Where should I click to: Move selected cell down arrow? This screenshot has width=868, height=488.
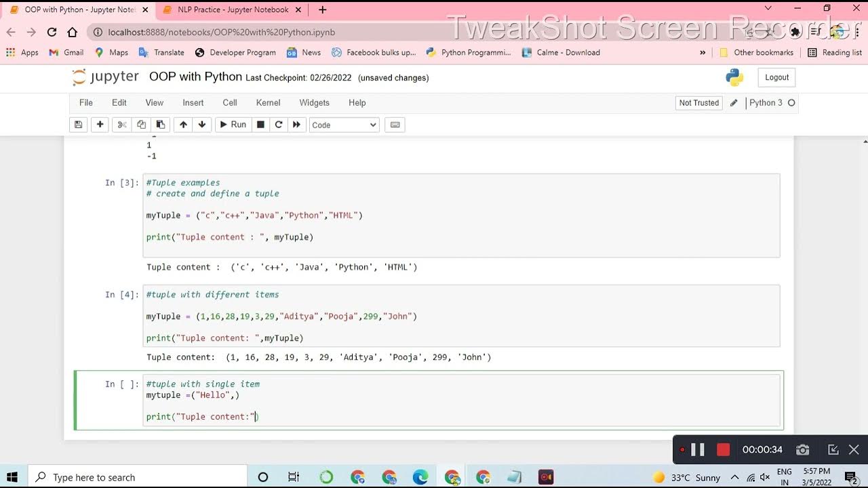tap(202, 125)
